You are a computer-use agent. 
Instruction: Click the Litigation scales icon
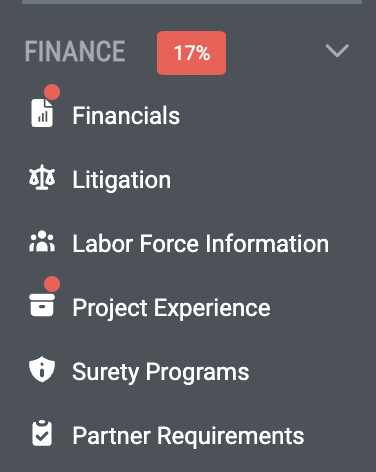pyautogui.click(x=42, y=177)
